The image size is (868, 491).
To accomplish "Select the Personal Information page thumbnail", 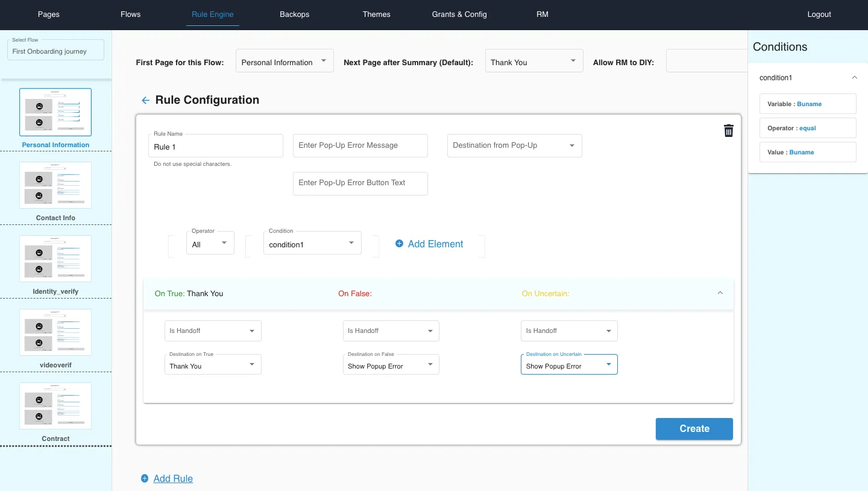I will pyautogui.click(x=55, y=112).
